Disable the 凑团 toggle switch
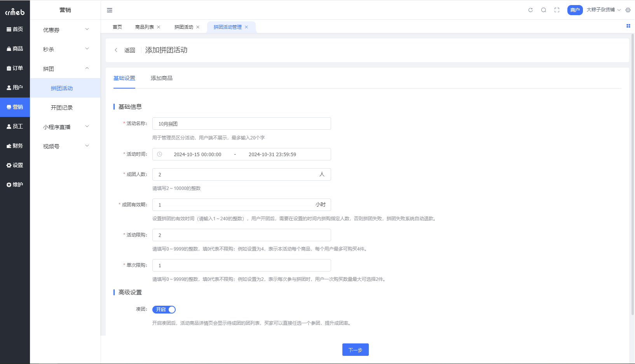 164,310
